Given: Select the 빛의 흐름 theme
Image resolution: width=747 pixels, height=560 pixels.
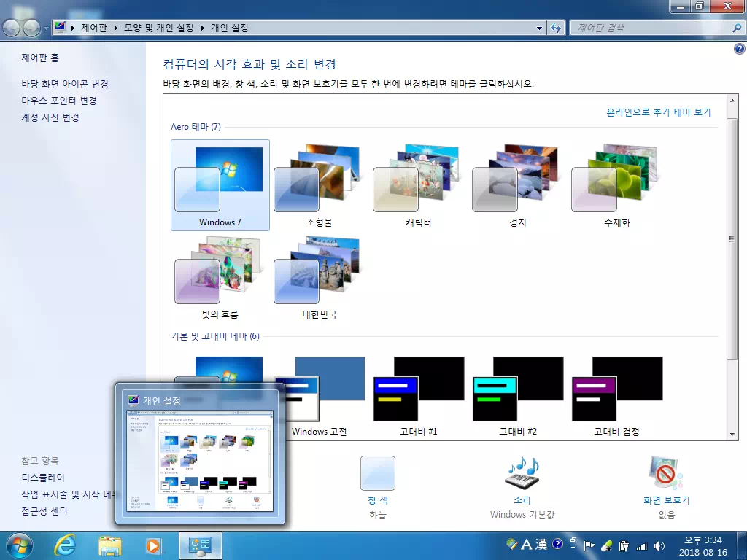Looking at the screenshot, I should pos(220,277).
